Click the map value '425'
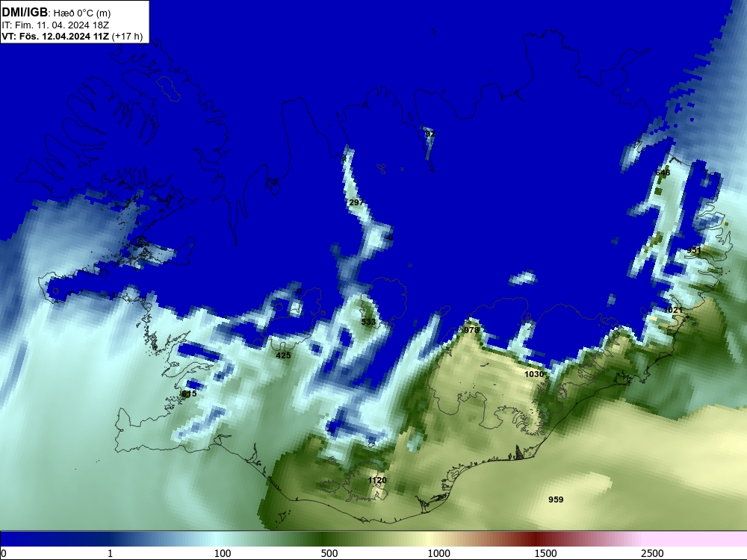Screen dimensions: 747x560 click(x=283, y=355)
